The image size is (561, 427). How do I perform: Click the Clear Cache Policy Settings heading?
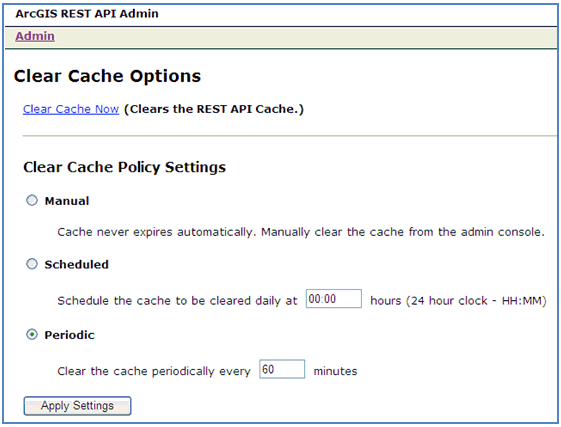(x=125, y=167)
